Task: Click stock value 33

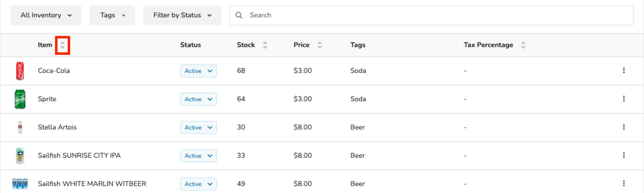Action: click(x=241, y=156)
